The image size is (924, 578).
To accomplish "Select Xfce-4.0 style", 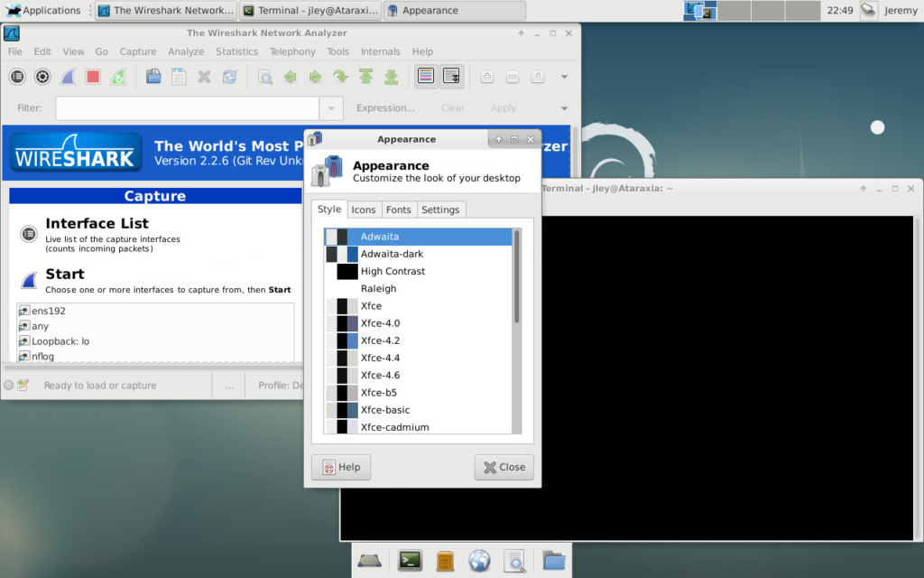I will click(x=418, y=323).
